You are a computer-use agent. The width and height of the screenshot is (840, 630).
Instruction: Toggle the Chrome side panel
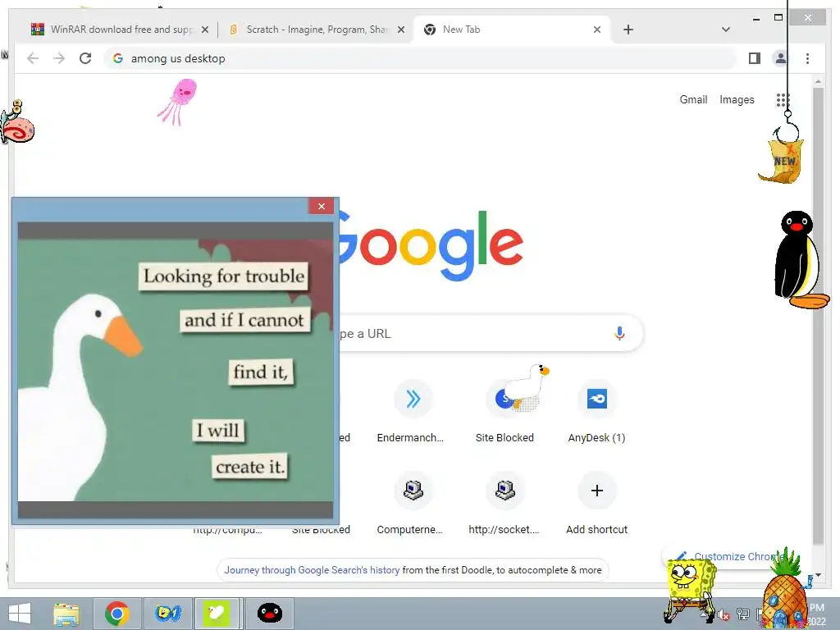[x=755, y=58]
